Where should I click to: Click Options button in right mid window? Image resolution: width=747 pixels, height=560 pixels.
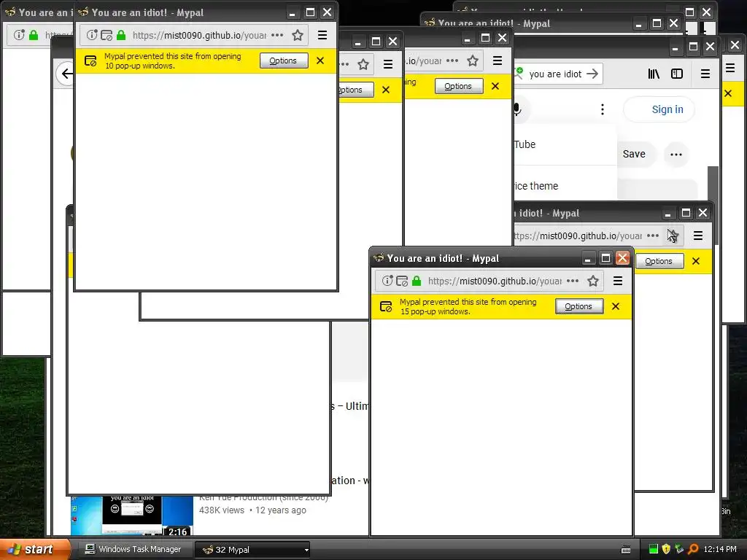pyautogui.click(x=659, y=261)
